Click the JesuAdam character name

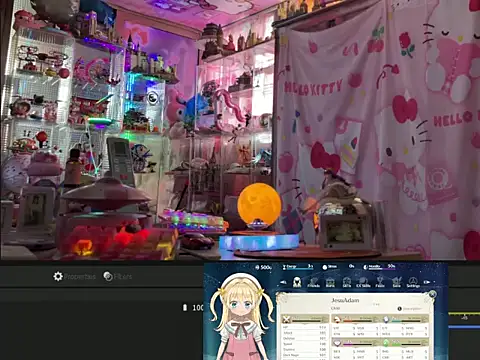(x=345, y=300)
